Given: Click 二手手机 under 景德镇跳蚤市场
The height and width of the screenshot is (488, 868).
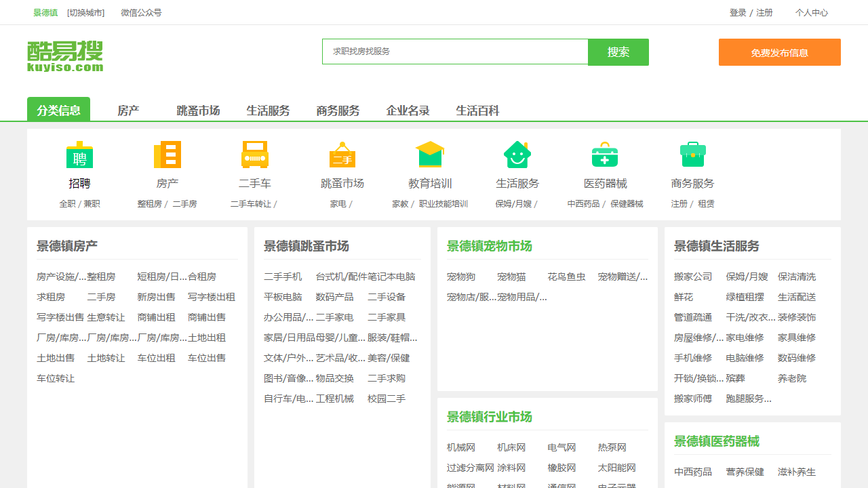Looking at the screenshot, I should pyautogui.click(x=283, y=276).
